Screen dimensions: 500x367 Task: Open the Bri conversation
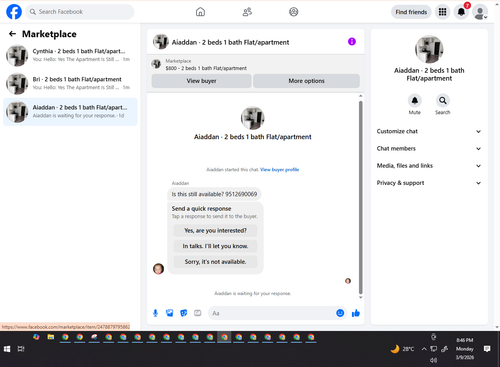[x=70, y=83]
